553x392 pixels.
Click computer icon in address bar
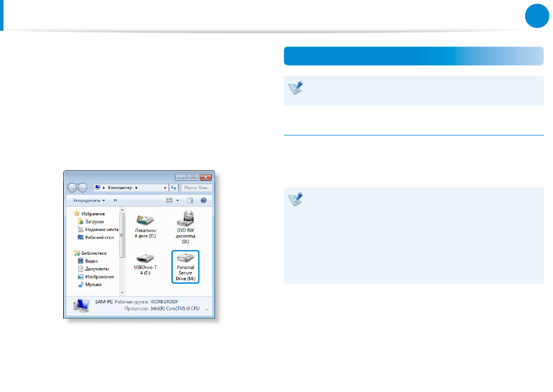[97, 188]
